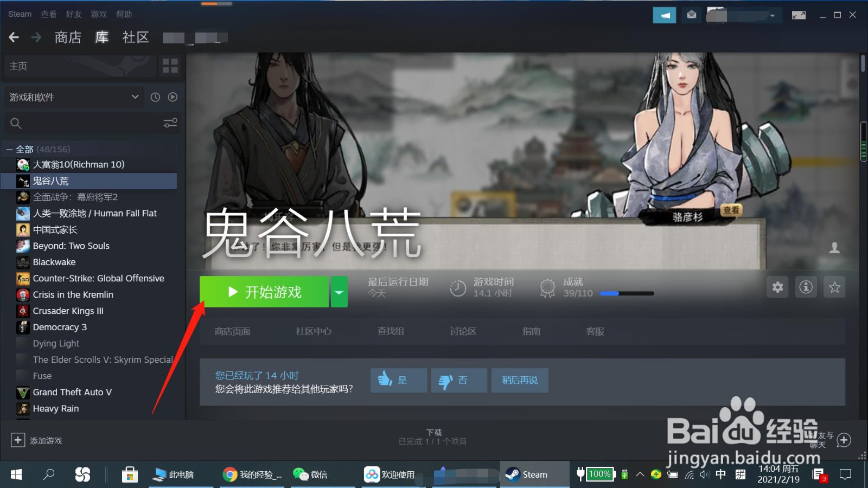
Task: Open the store page link
Action: point(232,331)
